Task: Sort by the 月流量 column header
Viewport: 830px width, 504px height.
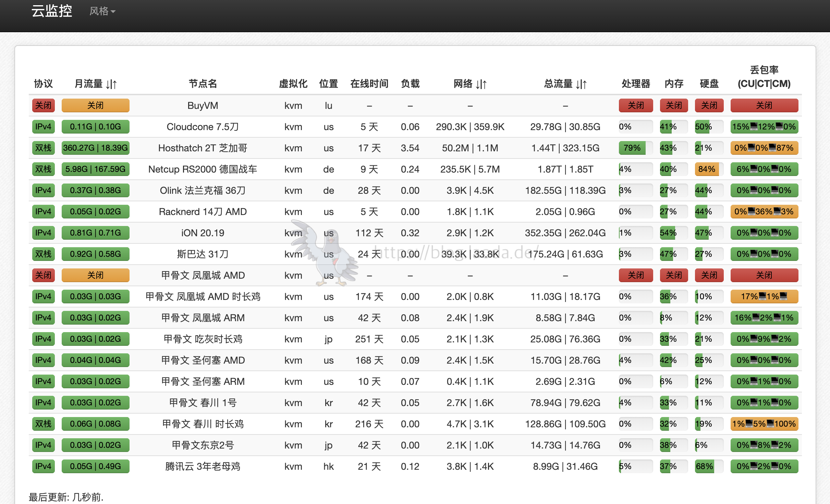Action: pyautogui.click(x=96, y=84)
